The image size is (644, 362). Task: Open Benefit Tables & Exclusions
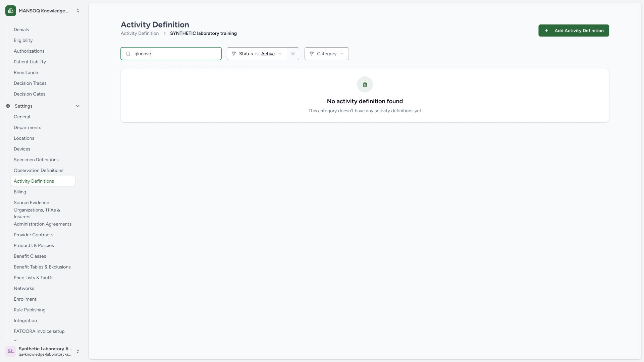pos(42,267)
